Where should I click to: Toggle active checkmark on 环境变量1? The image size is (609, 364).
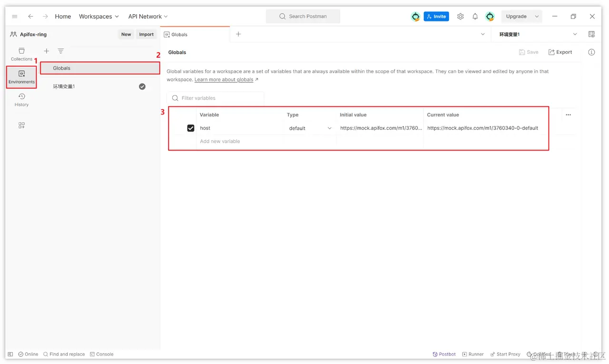point(142,86)
